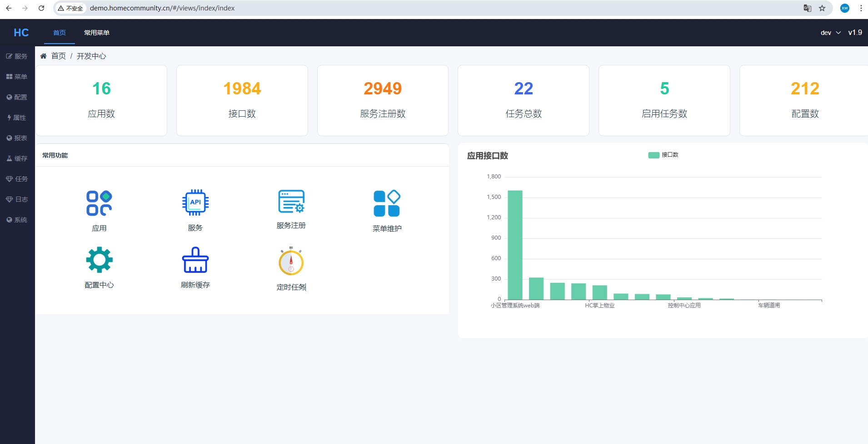The image size is (868, 444).
Task: Select the 首页 top navigation tab
Action: [60, 33]
